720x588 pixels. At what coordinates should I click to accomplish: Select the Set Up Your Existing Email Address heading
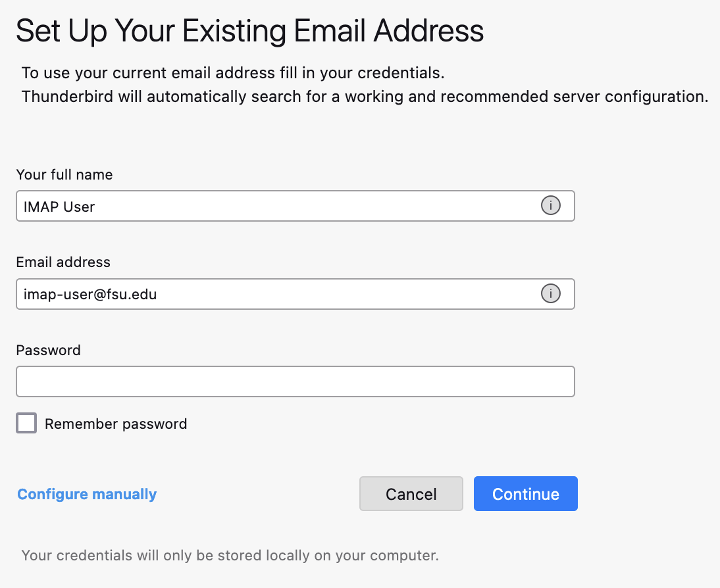click(x=250, y=30)
